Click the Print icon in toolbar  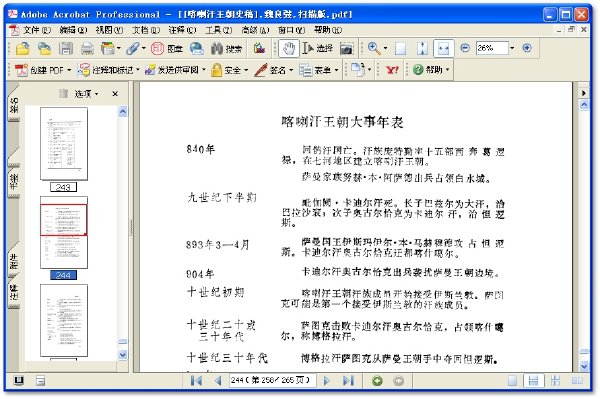click(87, 49)
